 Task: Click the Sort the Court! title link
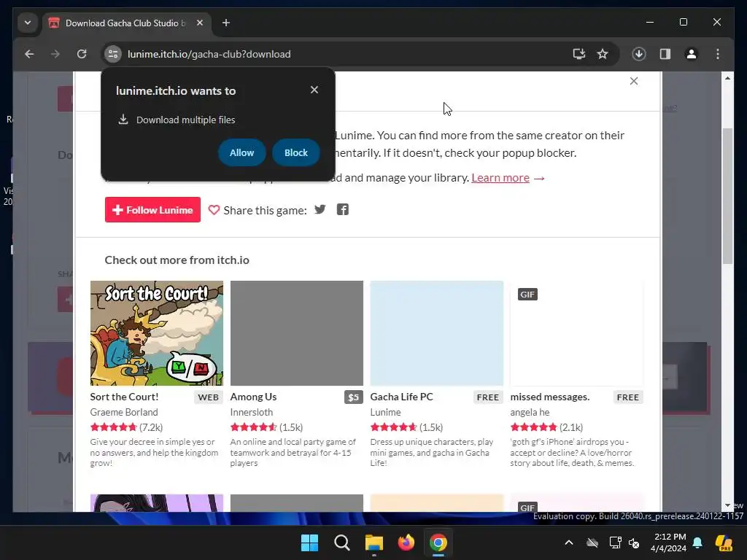[124, 397]
